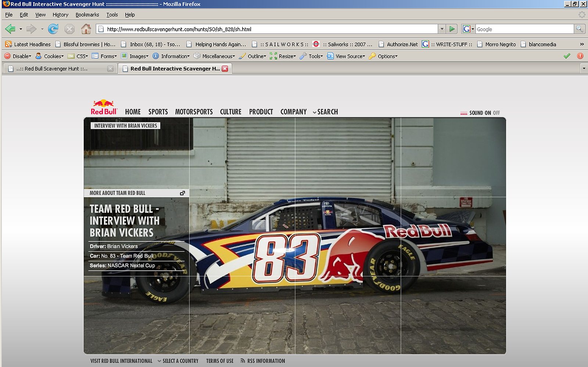Screen dimensions: 588x367
Task: Click the popup icon on More About Team Red Bull
Action: click(x=182, y=193)
